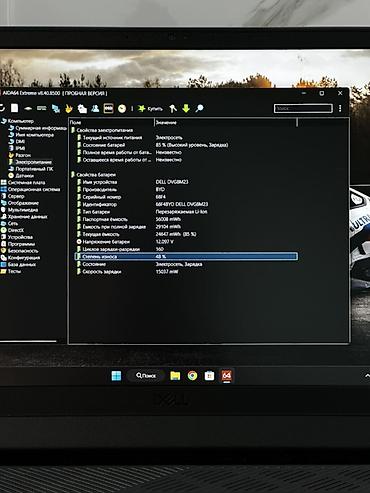Open Разгон tree item
Viewport: 370px width, 493px height.
click(19, 155)
